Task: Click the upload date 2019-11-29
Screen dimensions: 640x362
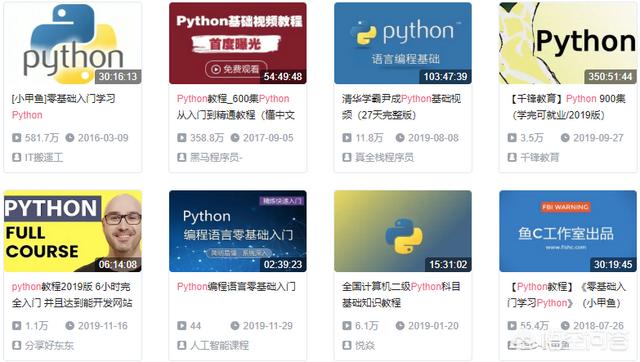Action: click(x=268, y=326)
